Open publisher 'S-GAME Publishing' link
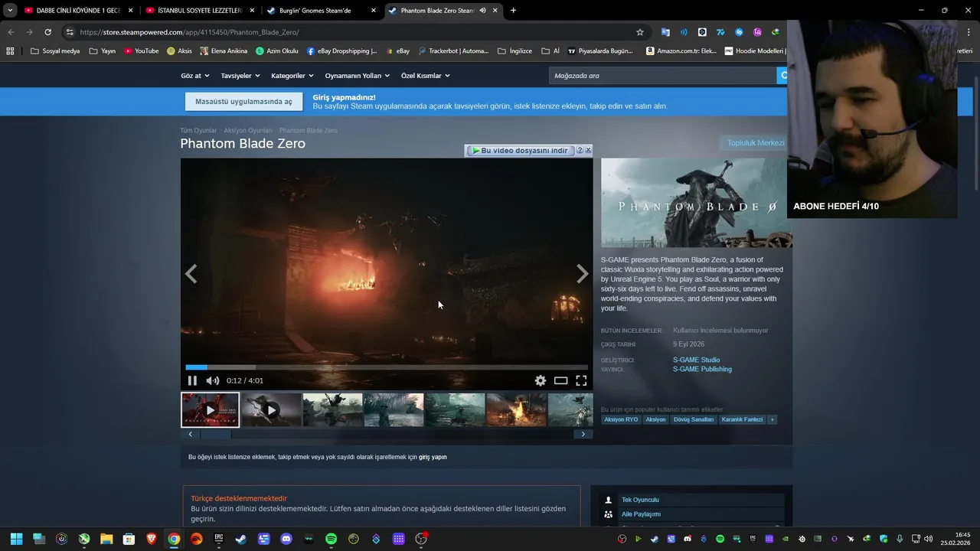The image size is (980, 551). tap(702, 369)
